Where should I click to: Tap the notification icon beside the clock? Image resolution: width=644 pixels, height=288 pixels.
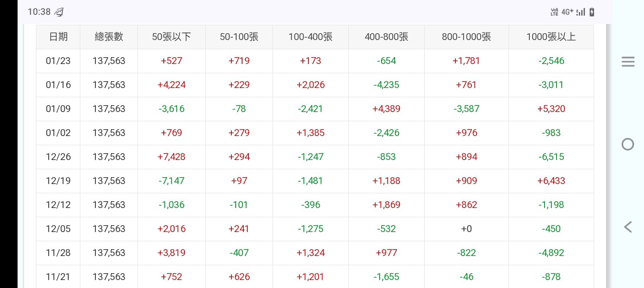pos(59,12)
